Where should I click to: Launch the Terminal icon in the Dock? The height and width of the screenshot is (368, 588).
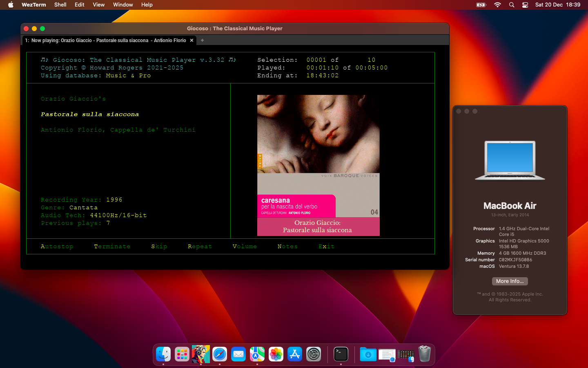[x=341, y=354]
